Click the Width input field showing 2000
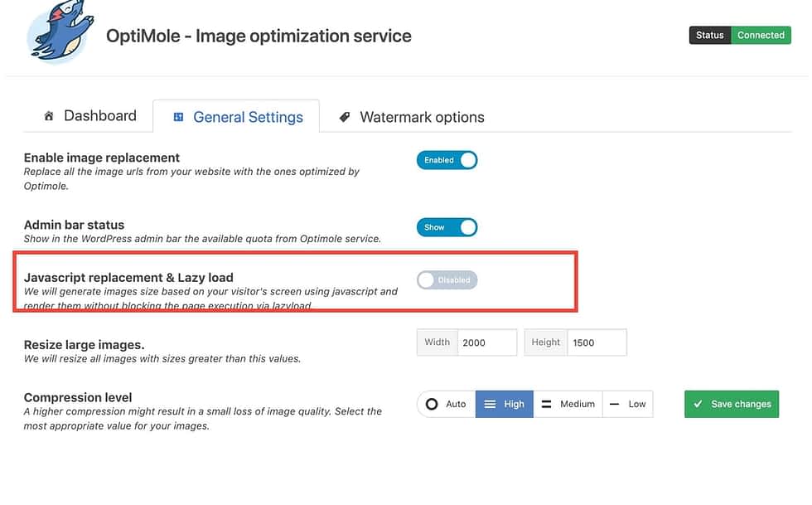The width and height of the screenshot is (812, 505). tap(487, 342)
